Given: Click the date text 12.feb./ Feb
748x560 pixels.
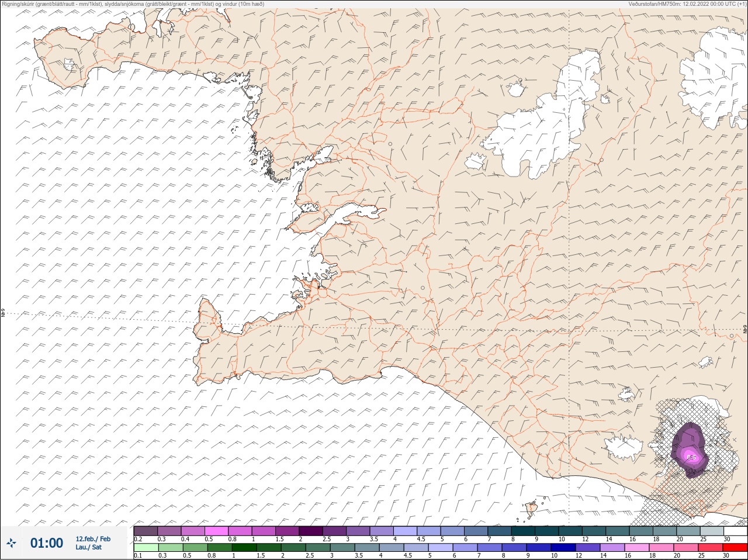Looking at the screenshot, I should (x=93, y=539).
